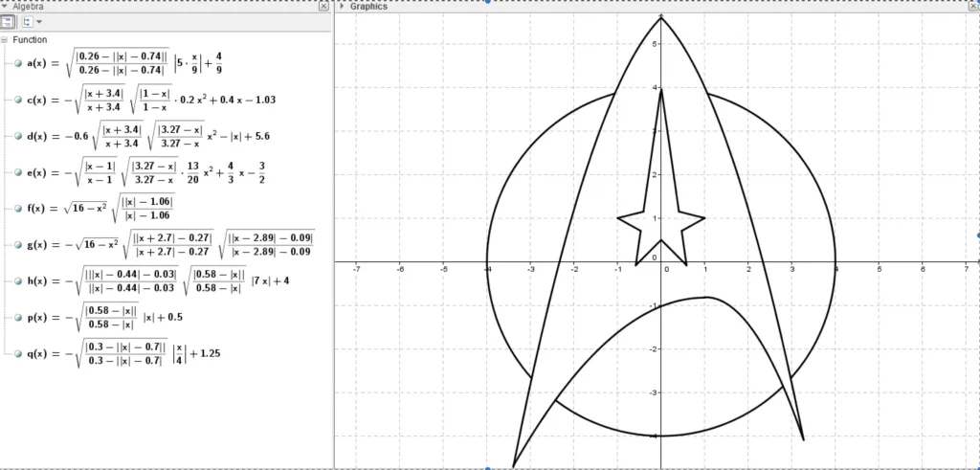
Task: Toggle visibility circle for function e(x)
Action: (x=18, y=172)
